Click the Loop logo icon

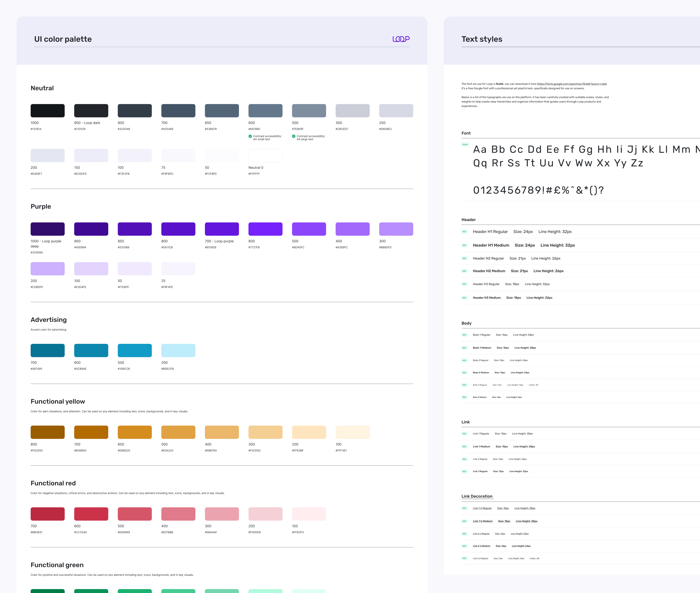click(x=401, y=39)
